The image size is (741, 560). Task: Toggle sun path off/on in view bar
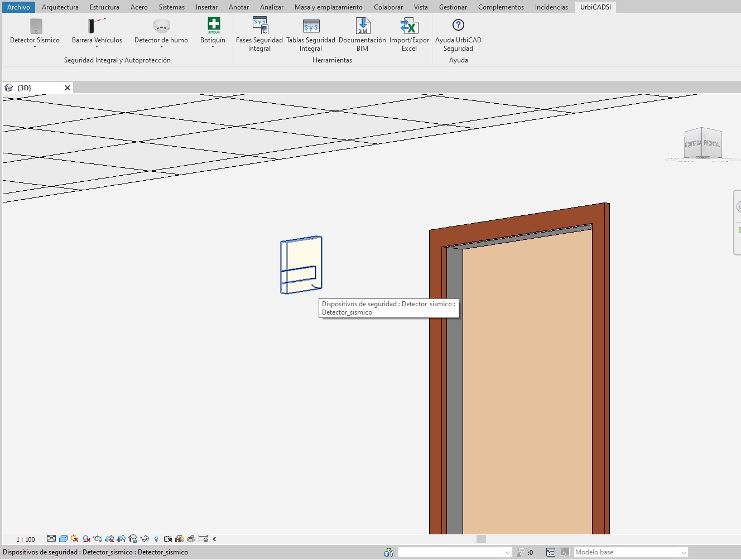[74, 539]
